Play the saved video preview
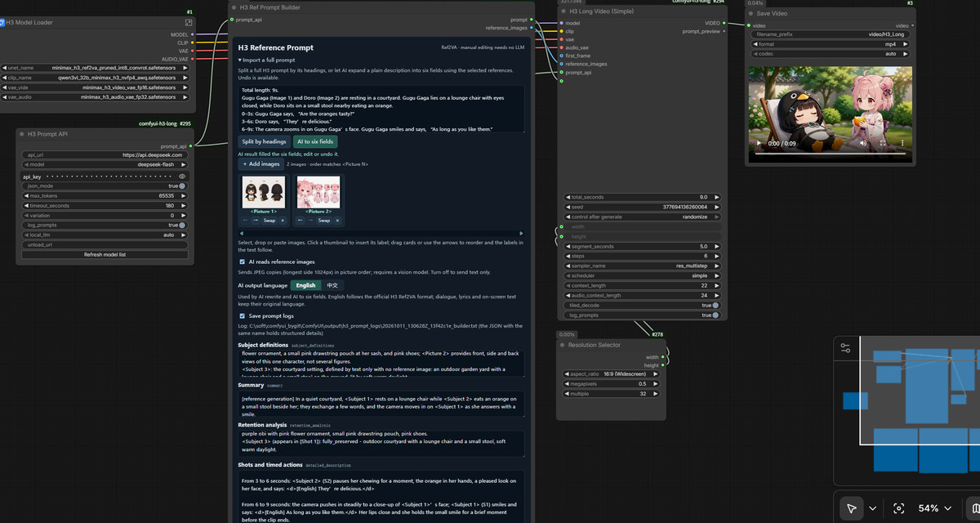 (x=758, y=144)
